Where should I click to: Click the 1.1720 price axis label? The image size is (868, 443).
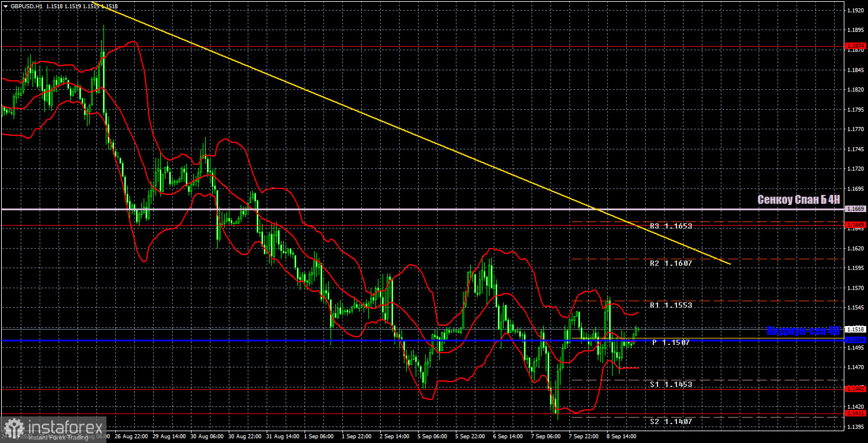click(x=855, y=169)
